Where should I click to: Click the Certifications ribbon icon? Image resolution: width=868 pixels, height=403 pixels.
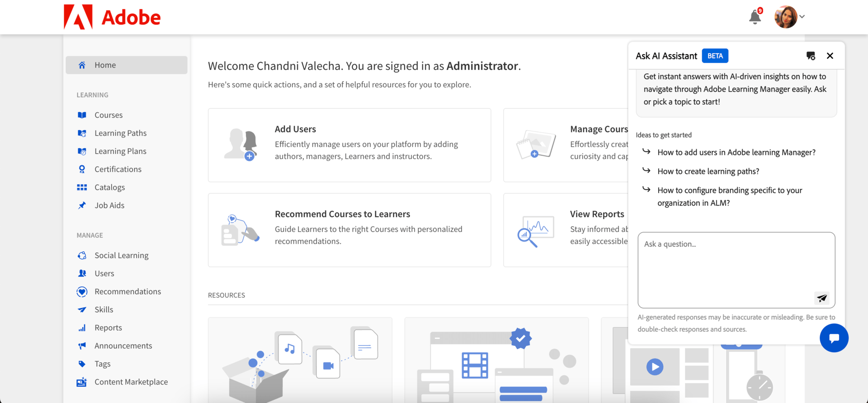point(82,169)
